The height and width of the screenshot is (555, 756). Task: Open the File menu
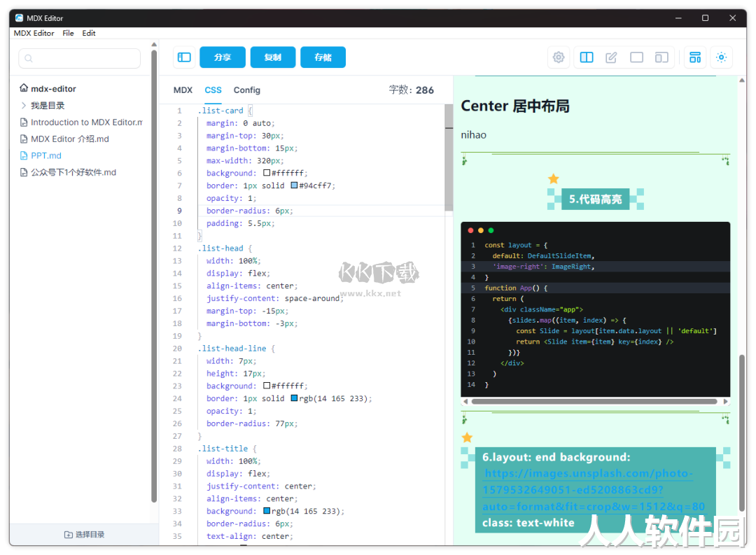pos(68,33)
